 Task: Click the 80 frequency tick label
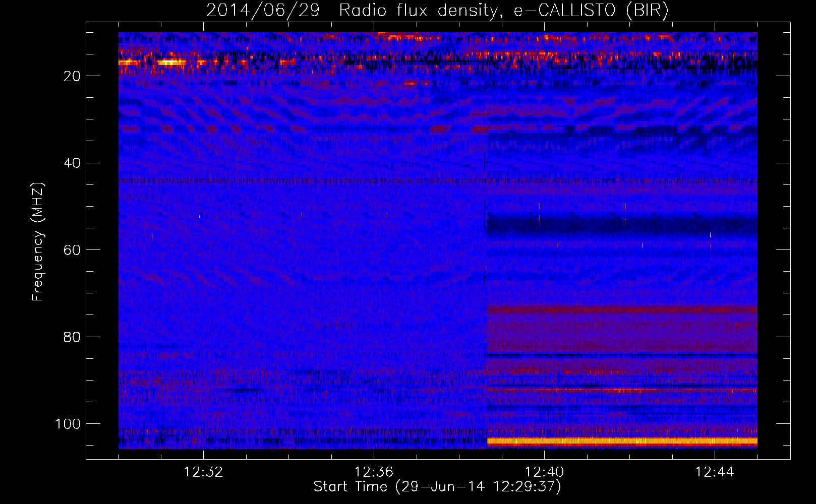[x=72, y=337]
